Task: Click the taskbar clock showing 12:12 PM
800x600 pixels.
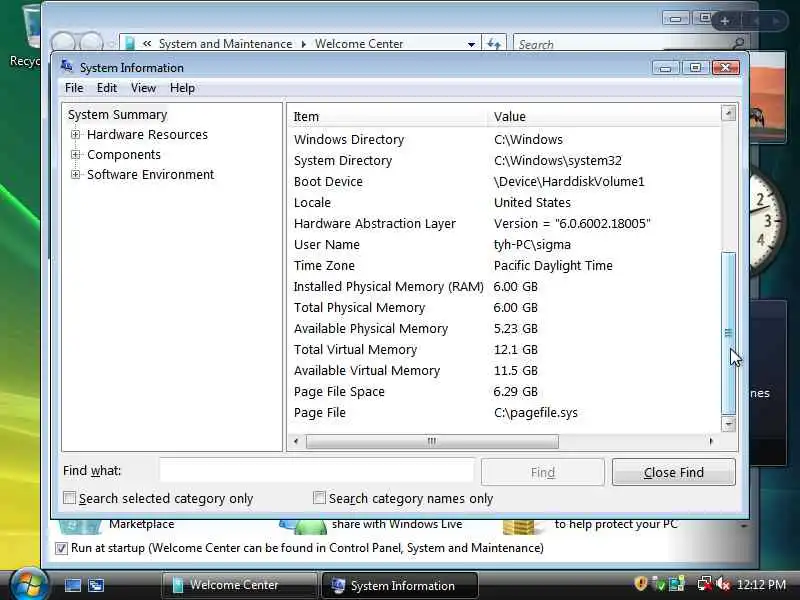Action: pyautogui.click(x=762, y=584)
